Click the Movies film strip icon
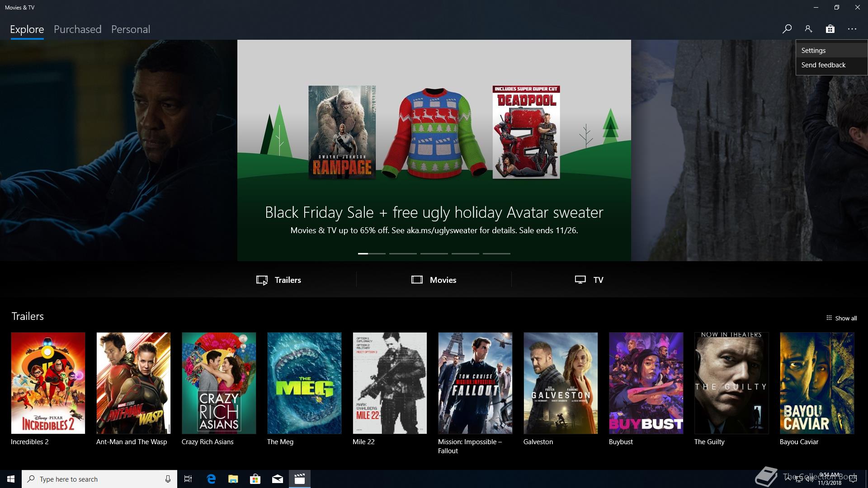This screenshot has height=488, width=868. 417,280
